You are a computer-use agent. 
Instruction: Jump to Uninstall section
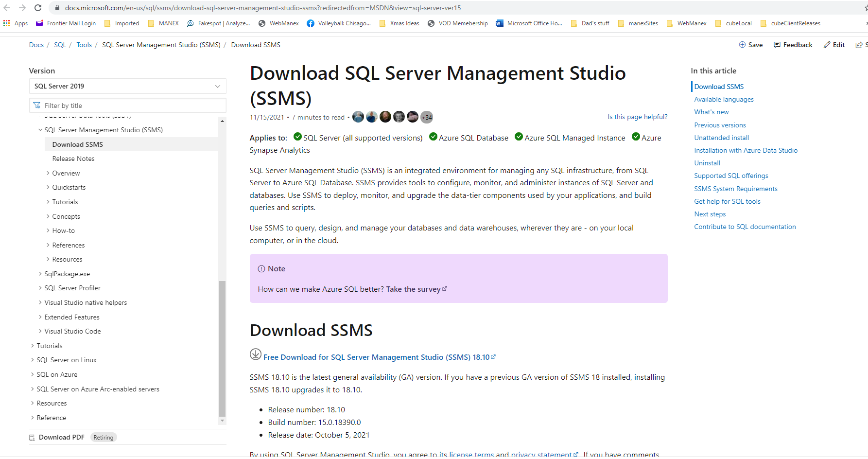coord(707,163)
